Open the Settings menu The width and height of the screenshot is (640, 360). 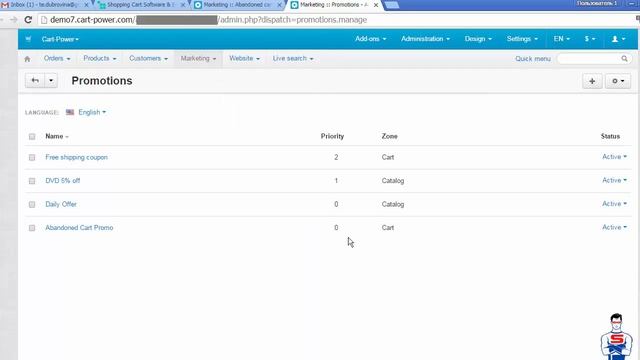[x=522, y=39]
